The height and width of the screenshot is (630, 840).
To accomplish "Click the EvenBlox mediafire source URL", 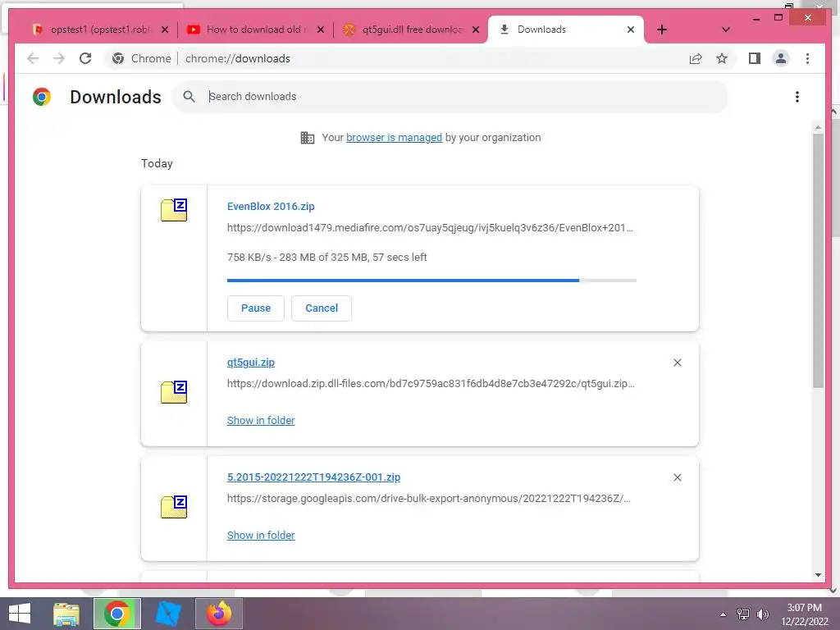I will point(430,228).
